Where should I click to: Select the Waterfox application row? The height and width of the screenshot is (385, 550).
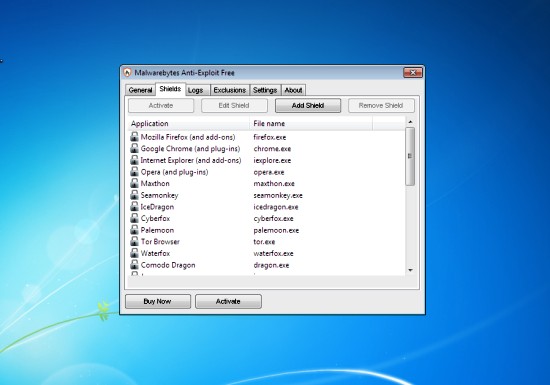tap(266, 253)
